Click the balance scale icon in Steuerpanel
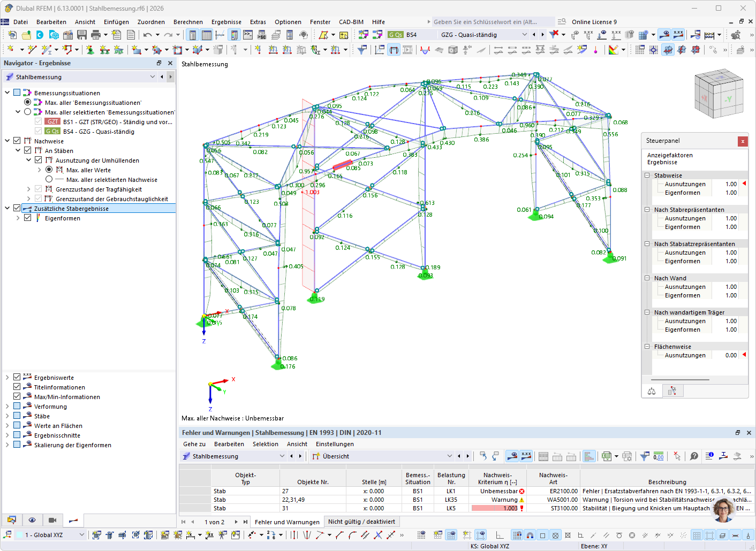 tap(652, 391)
